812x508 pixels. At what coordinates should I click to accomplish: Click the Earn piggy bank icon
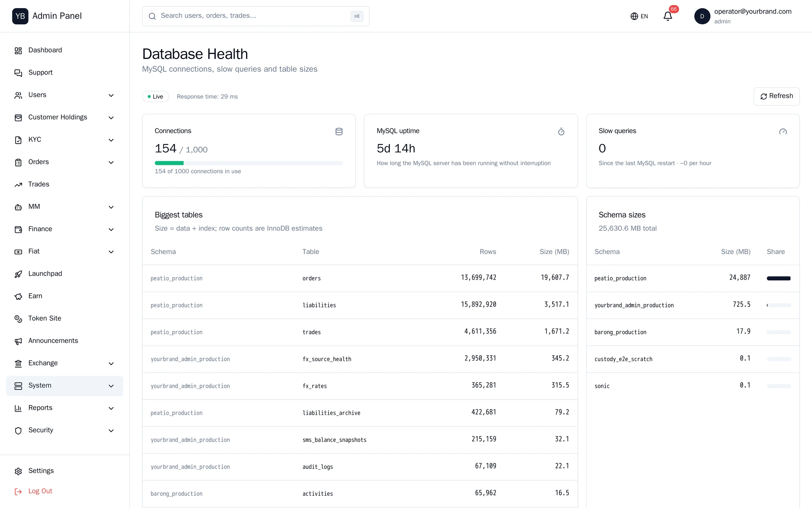click(18, 296)
